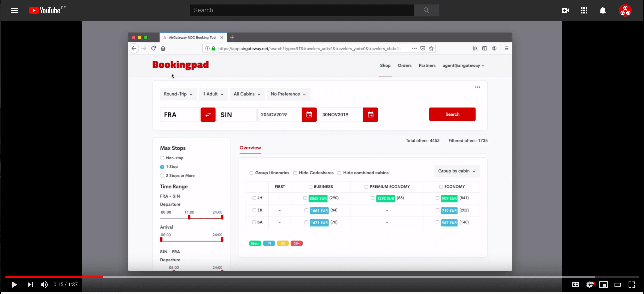Click the outbound date calendar icon
644x294 pixels.
coord(309,114)
